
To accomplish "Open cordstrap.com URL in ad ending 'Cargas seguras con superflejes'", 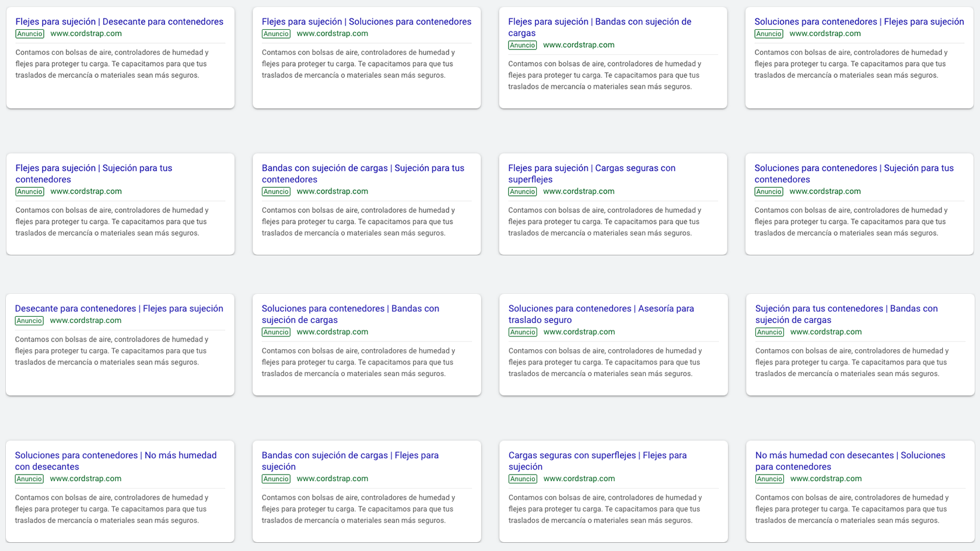I will (579, 191).
